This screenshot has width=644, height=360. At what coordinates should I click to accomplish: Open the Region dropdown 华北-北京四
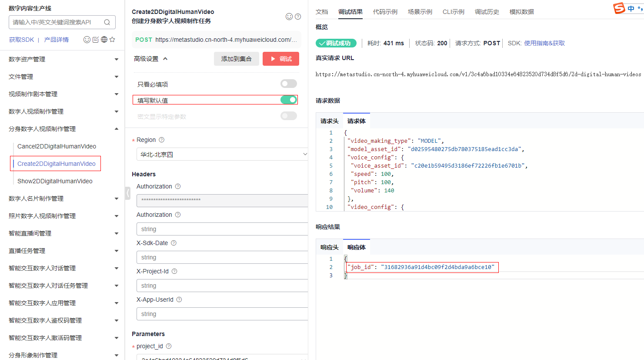(x=222, y=154)
